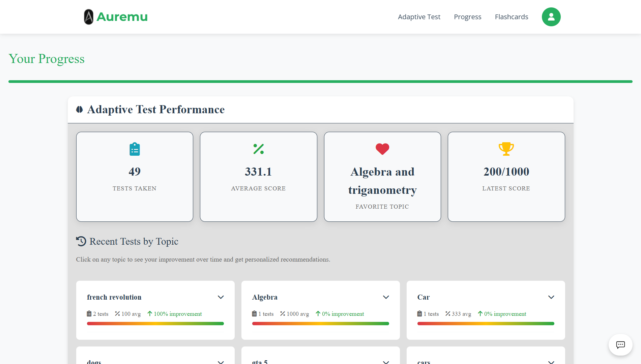Click the french revolution progress bar

pyautogui.click(x=155, y=324)
